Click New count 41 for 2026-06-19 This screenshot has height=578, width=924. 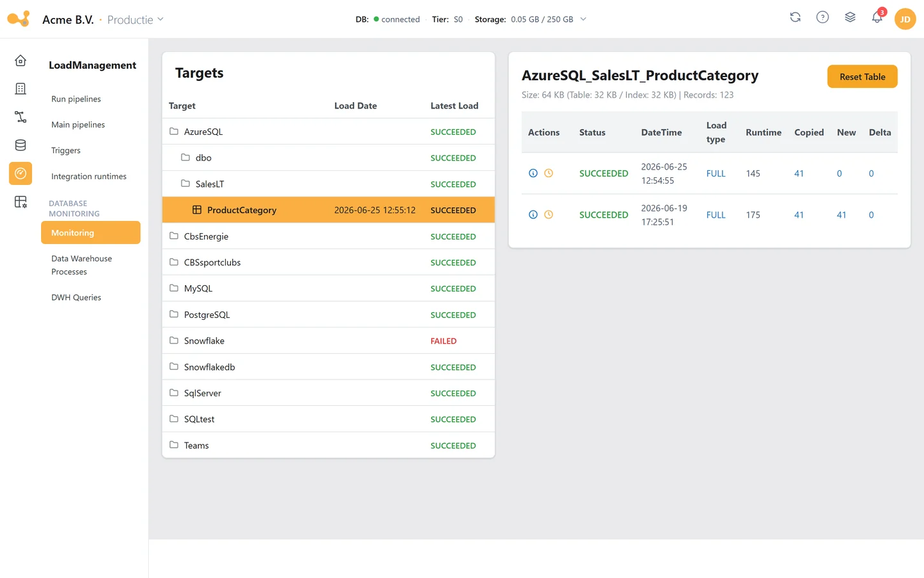pos(841,215)
